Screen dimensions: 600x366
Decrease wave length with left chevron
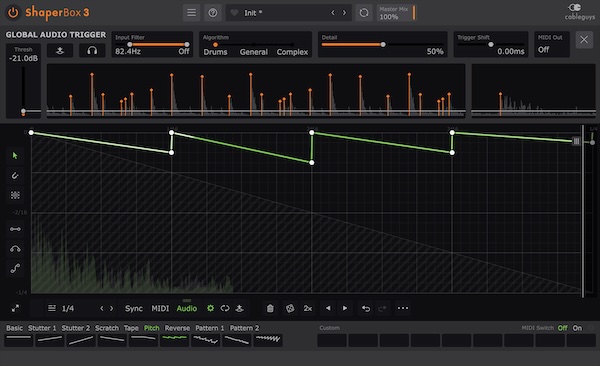click(x=101, y=308)
